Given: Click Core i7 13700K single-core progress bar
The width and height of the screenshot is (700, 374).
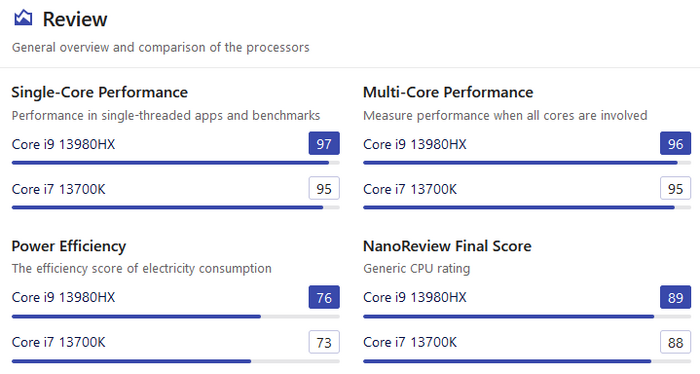Looking at the screenshot, I should [175, 208].
